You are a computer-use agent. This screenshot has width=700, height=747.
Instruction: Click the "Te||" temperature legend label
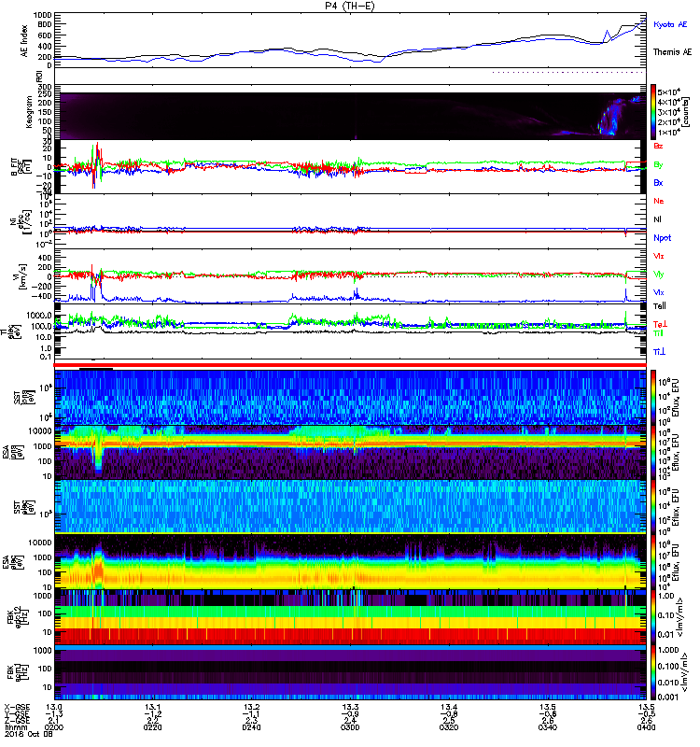pyautogui.click(x=660, y=306)
